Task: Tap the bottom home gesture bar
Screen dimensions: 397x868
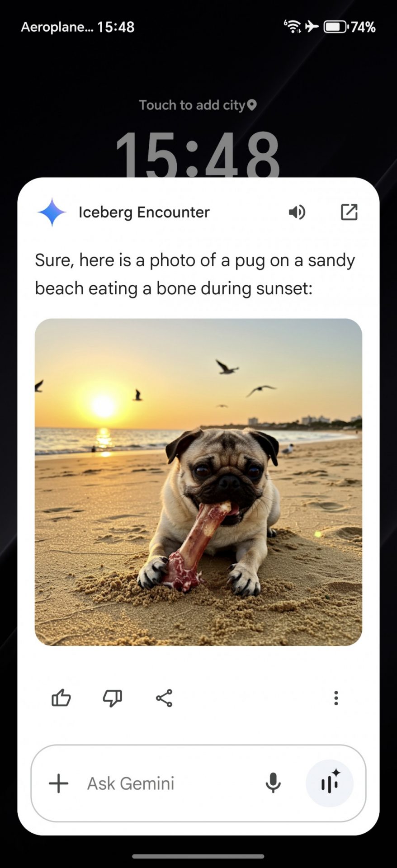Action: [x=198, y=856]
